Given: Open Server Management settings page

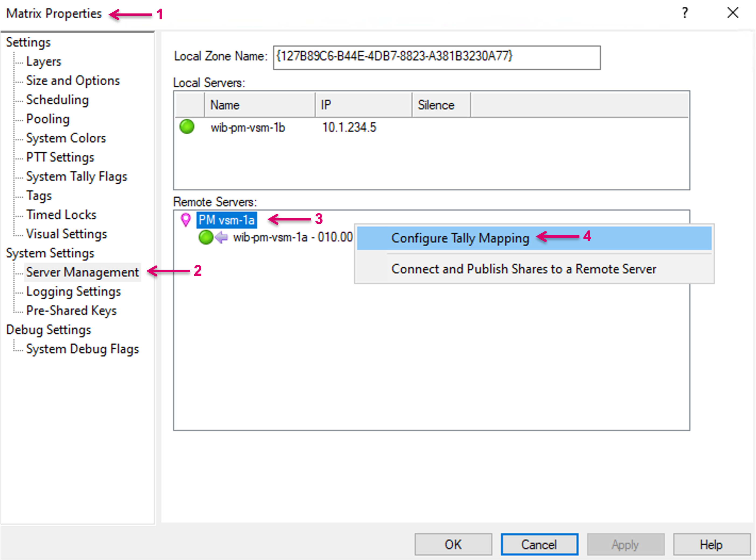Looking at the screenshot, I should [x=82, y=272].
